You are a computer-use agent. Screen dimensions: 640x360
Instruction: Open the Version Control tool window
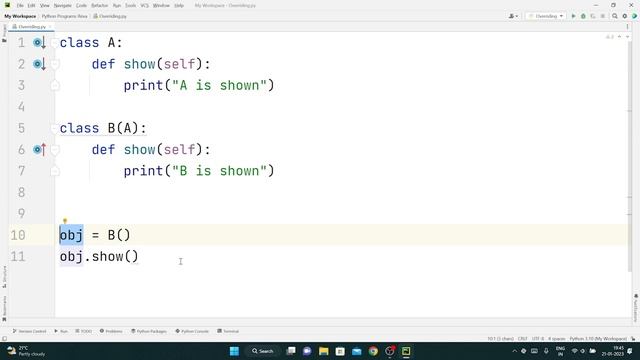pyautogui.click(x=29, y=331)
